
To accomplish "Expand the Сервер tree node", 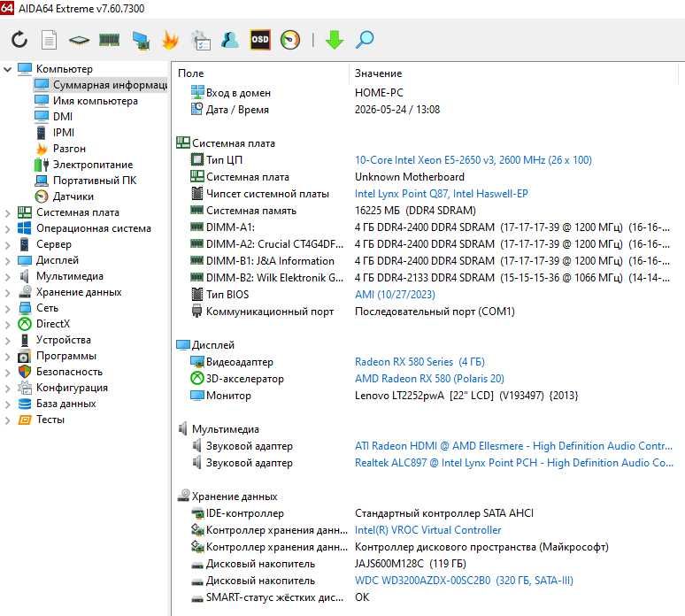I will 7,244.
